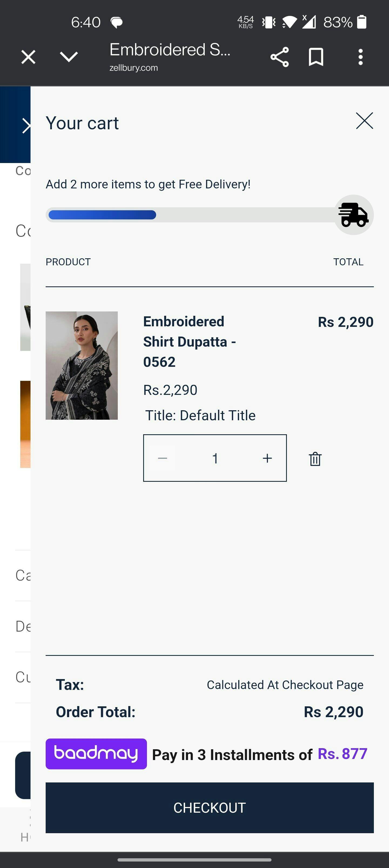Open Embroidered Shirt Dupatta - 0562 link
The image size is (389, 868).
pos(189,341)
